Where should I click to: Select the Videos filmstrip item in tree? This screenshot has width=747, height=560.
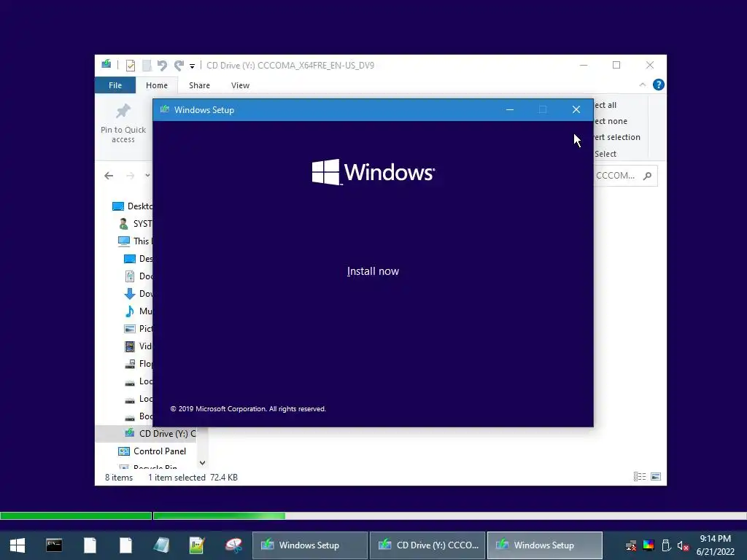tap(138, 346)
